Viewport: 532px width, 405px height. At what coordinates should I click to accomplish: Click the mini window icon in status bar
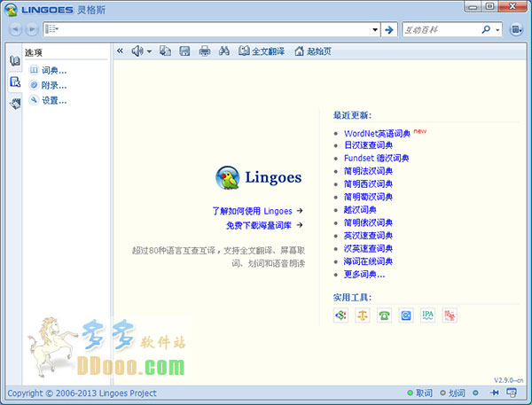(512, 393)
